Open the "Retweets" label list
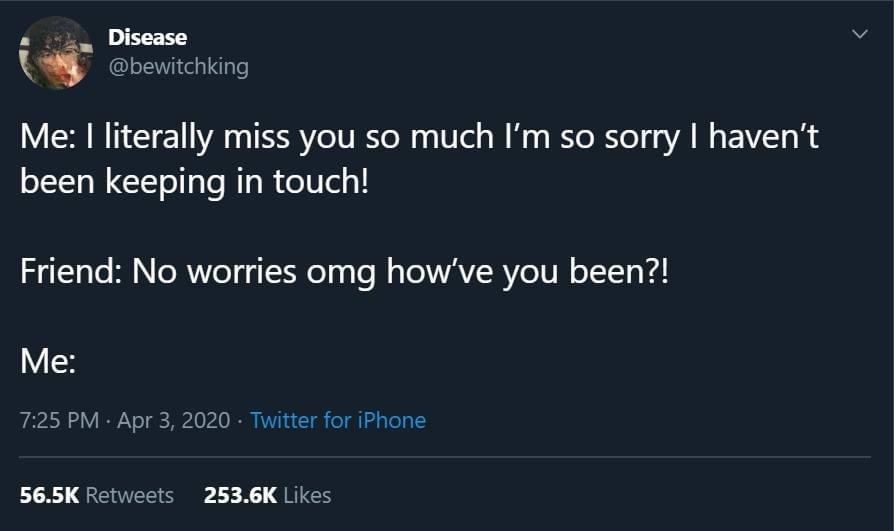Viewport: 894px width, 531px height. pyautogui.click(x=130, y=495)
